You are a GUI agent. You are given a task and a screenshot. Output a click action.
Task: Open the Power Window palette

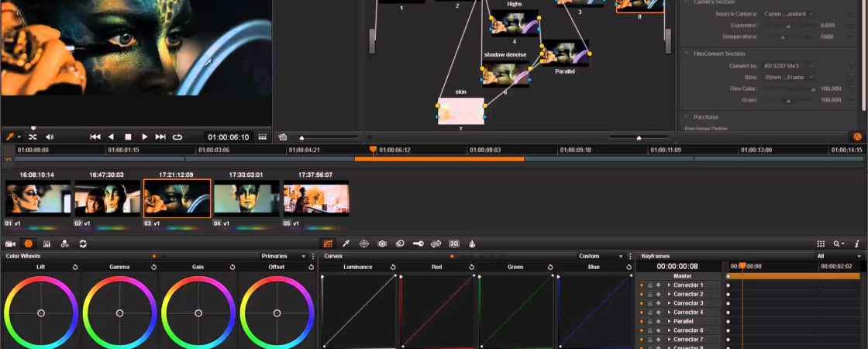pyautogui.click(x=363, y=244)
